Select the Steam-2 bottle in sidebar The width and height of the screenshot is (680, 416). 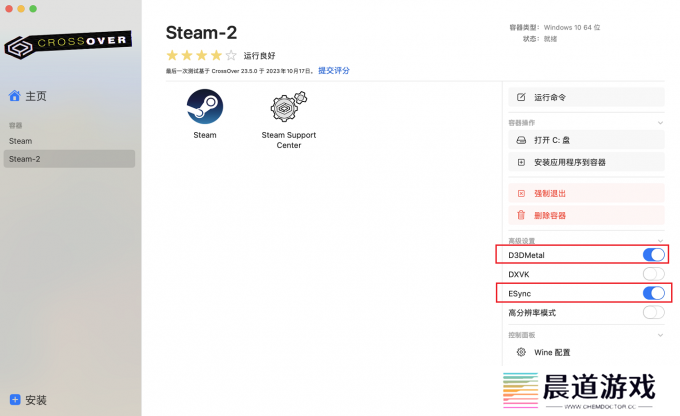[x=69, y=159]
